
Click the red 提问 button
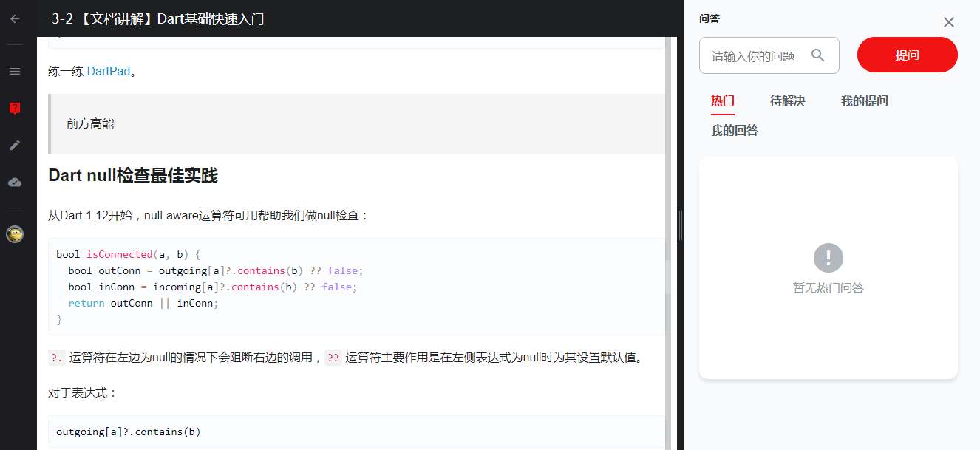(908, 55)
